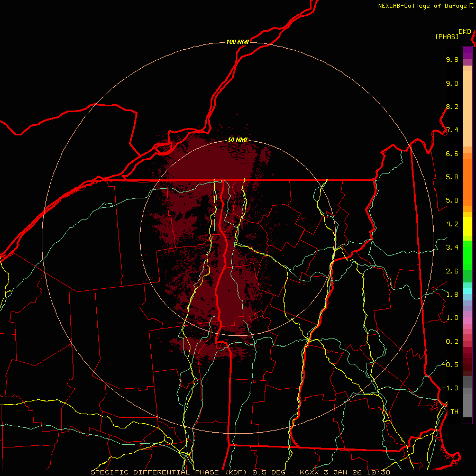Click the 50 NMI range ring label

click(x=237, y=140)
